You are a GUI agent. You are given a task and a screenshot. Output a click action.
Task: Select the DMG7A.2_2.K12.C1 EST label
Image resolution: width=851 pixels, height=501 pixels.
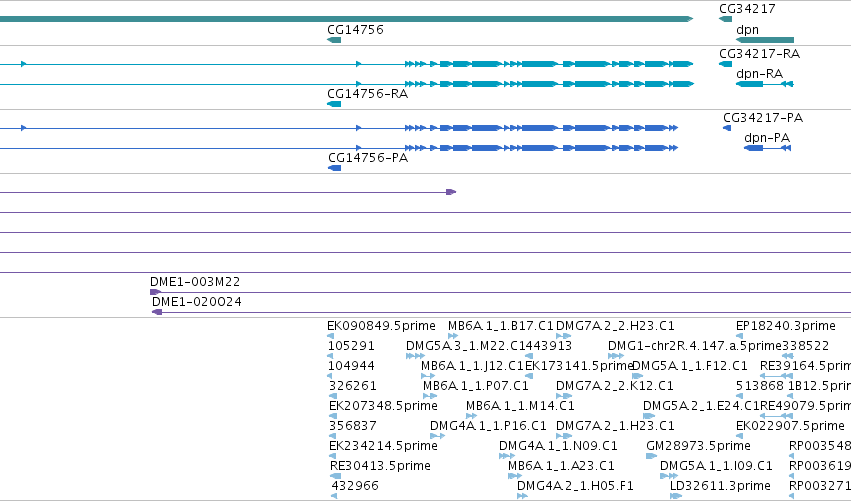pyautogui.click(x=614, y=386)
